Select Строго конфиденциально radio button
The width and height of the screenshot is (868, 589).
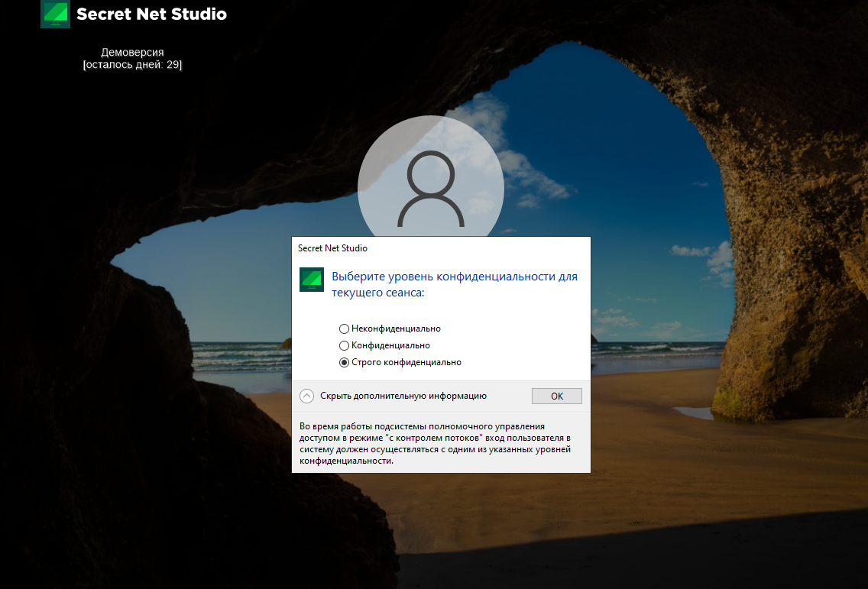400,362
